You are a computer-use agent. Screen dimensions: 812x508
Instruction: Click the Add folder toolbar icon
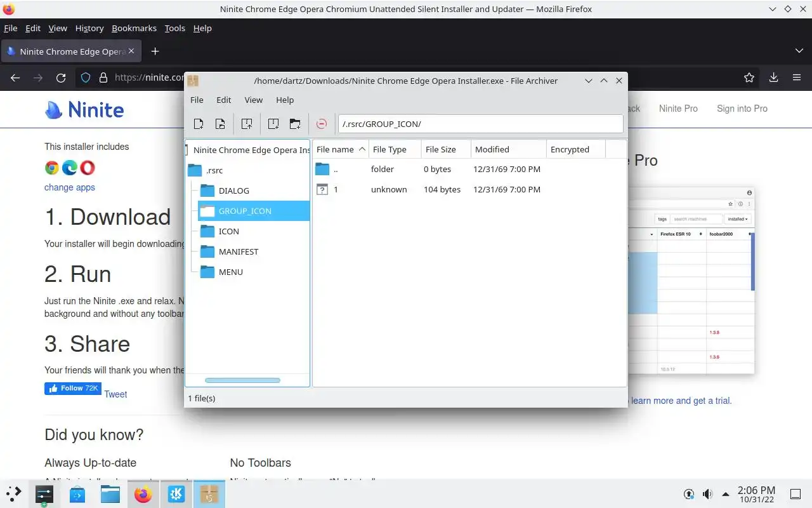tap(295, 124)
